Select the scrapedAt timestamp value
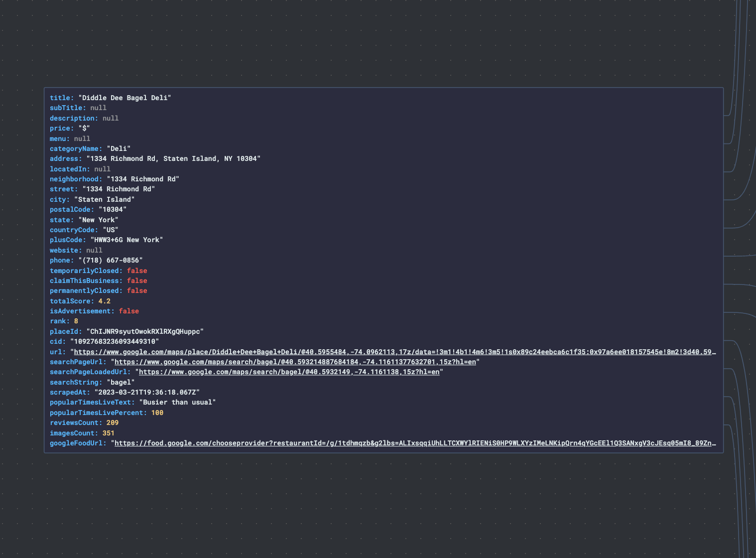Image resolution: width=756 pixels, height=558 pixels. point(147,392)
